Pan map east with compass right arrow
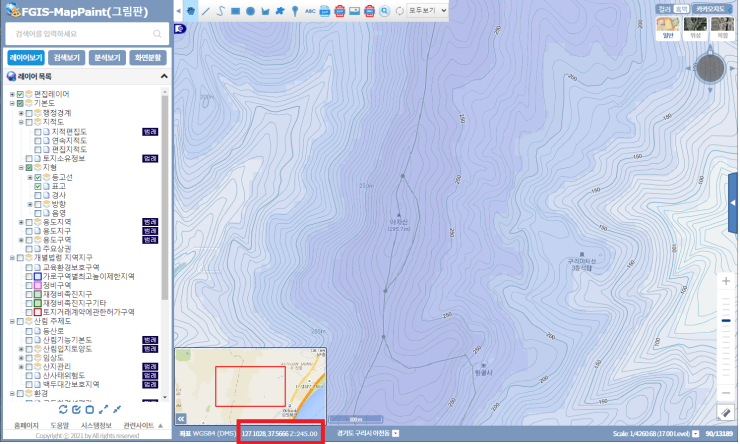 pos(732,68)
